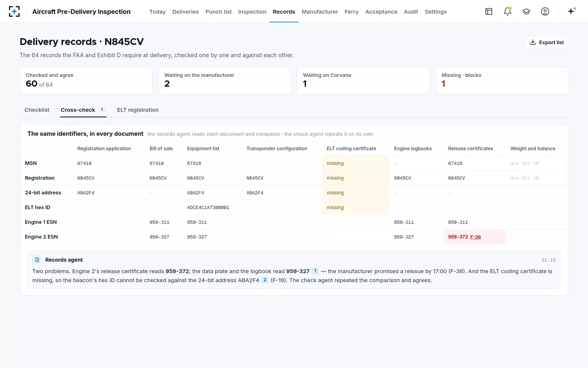Click N845CV under Registration application
Image resolution: width=588 pixels, height=368 pixels.
[x=86, y=178]
